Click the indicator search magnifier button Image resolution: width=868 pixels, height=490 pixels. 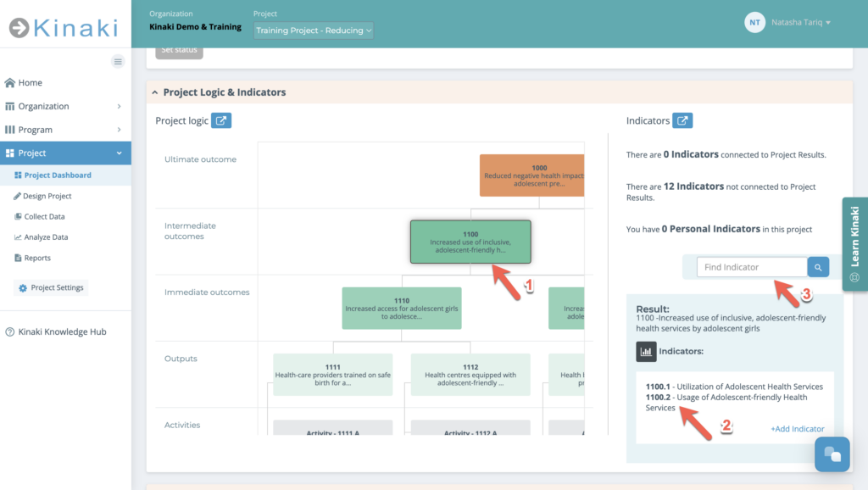tap(818, 267)
